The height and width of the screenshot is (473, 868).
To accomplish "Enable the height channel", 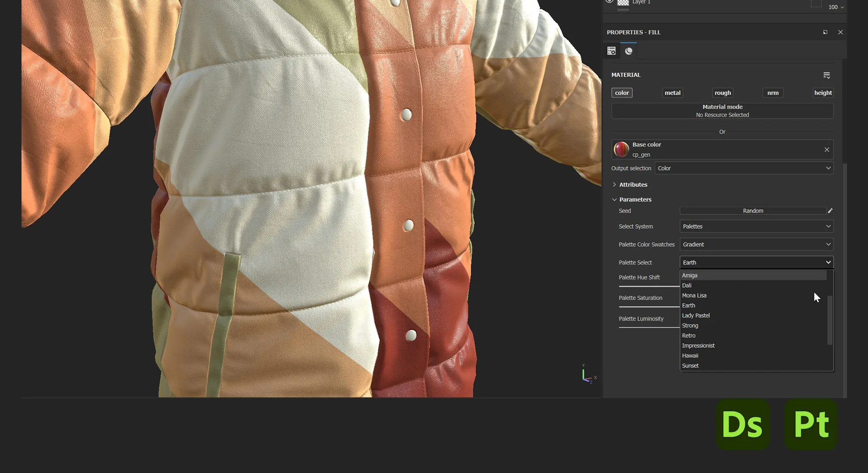I will click(823, 92).
